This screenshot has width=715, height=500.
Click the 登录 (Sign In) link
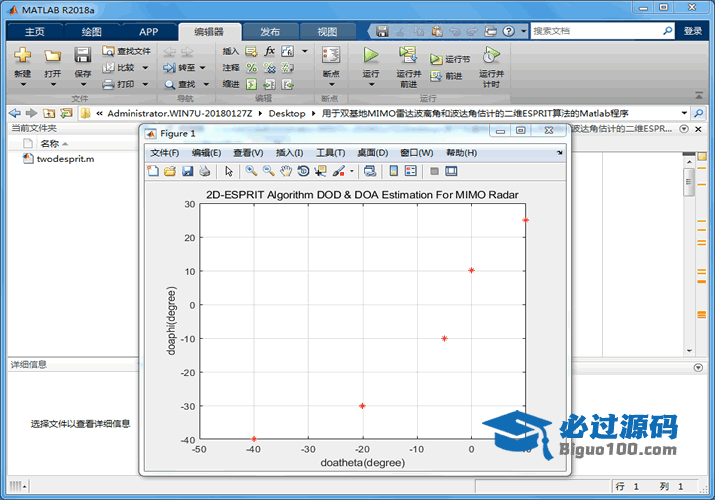coord(693,31)
